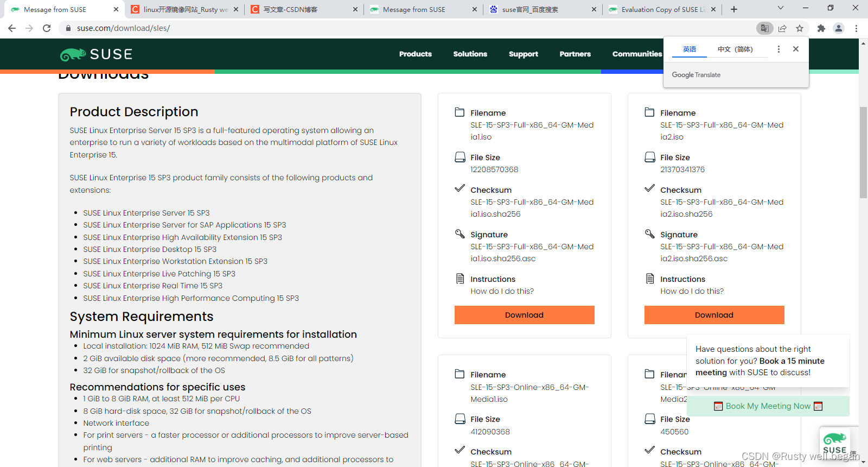Open Media2.iso.sha256.asc signature link

(722, 253)
